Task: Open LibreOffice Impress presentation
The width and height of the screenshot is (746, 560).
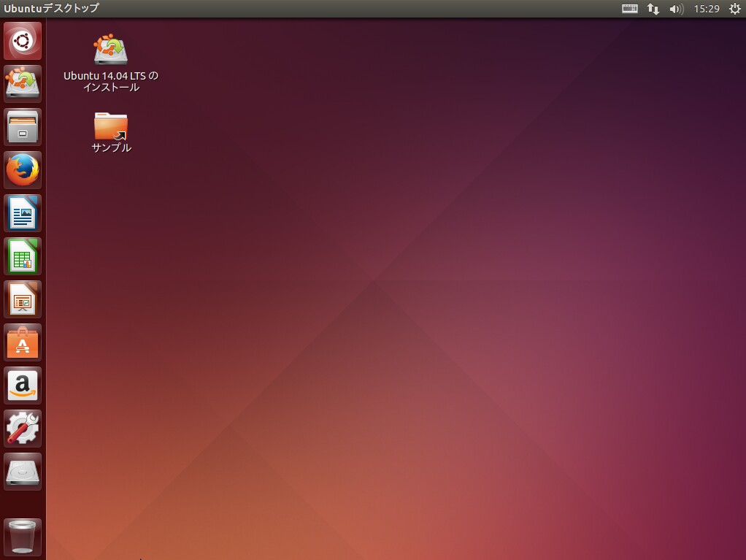Action: pos(23,299)
